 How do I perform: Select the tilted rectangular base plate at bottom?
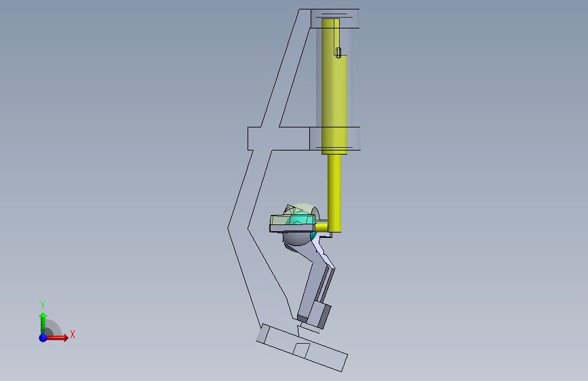302,348
